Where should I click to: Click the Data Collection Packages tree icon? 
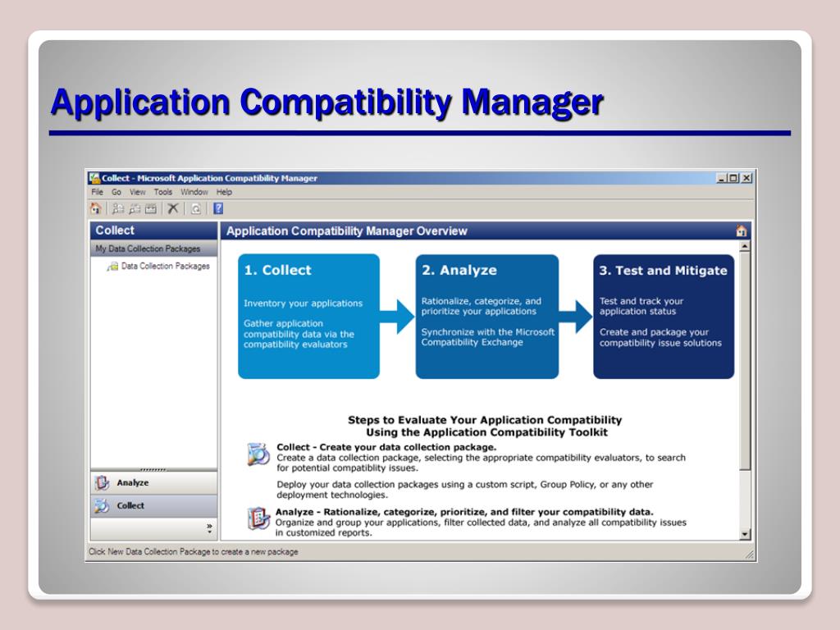pos(112,267)
